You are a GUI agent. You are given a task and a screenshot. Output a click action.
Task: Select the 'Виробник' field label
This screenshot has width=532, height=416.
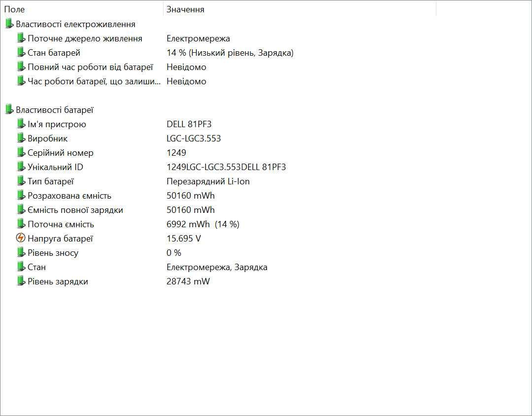pos(47,138)
